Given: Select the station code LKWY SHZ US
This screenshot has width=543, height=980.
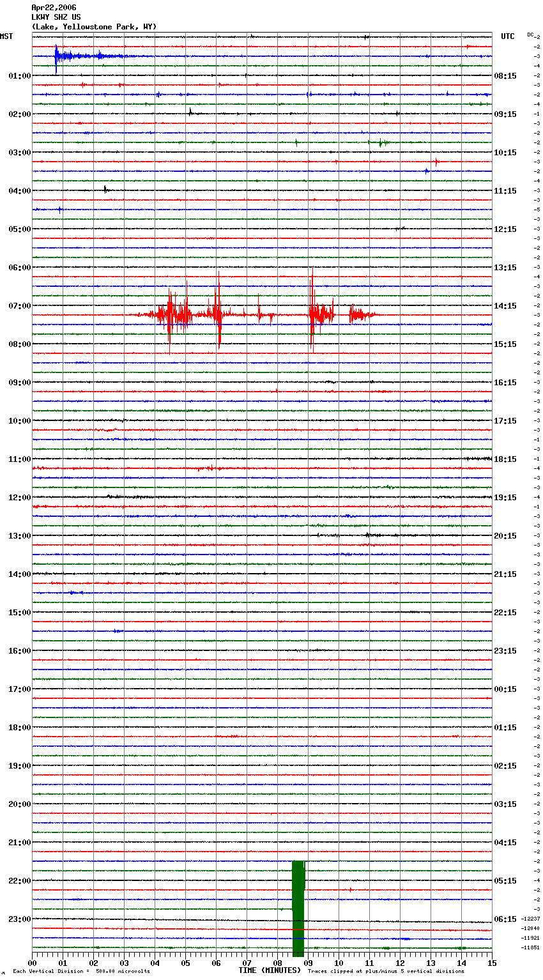Looking at the screenshot, I should tap(56, 17).
